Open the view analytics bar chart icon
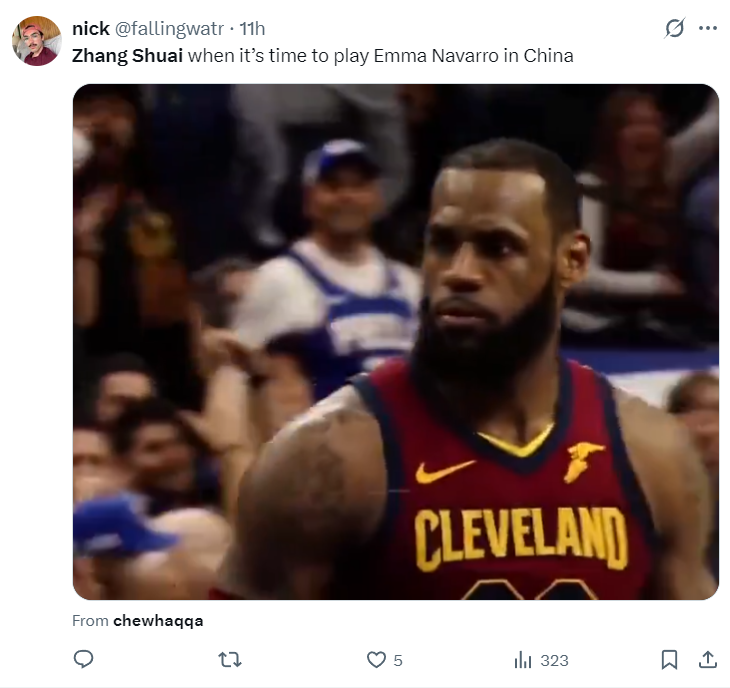 pyautogui.click(x=522, y=660)
